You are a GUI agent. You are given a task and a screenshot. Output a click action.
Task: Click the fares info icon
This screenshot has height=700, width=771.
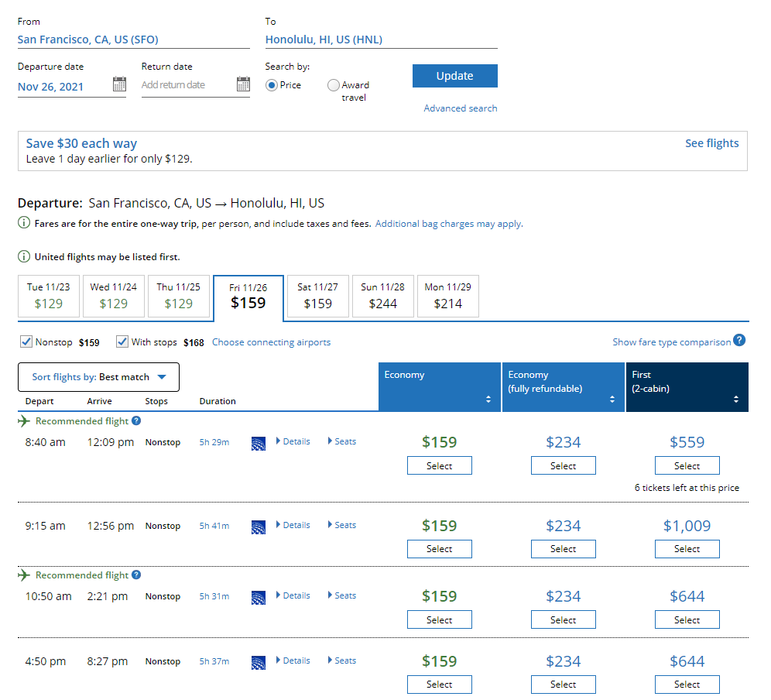coord(24,224)
